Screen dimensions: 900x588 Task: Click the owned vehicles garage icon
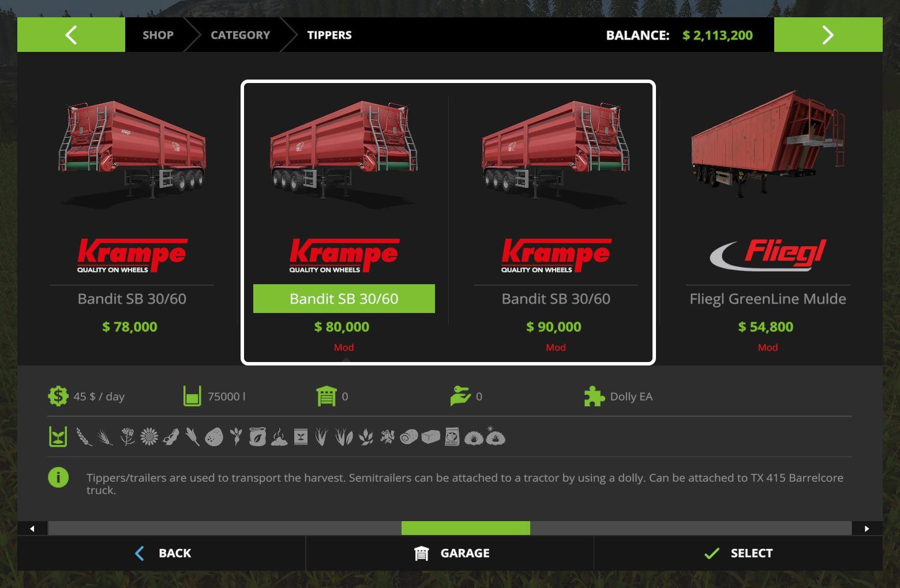(x=326, y=396)
